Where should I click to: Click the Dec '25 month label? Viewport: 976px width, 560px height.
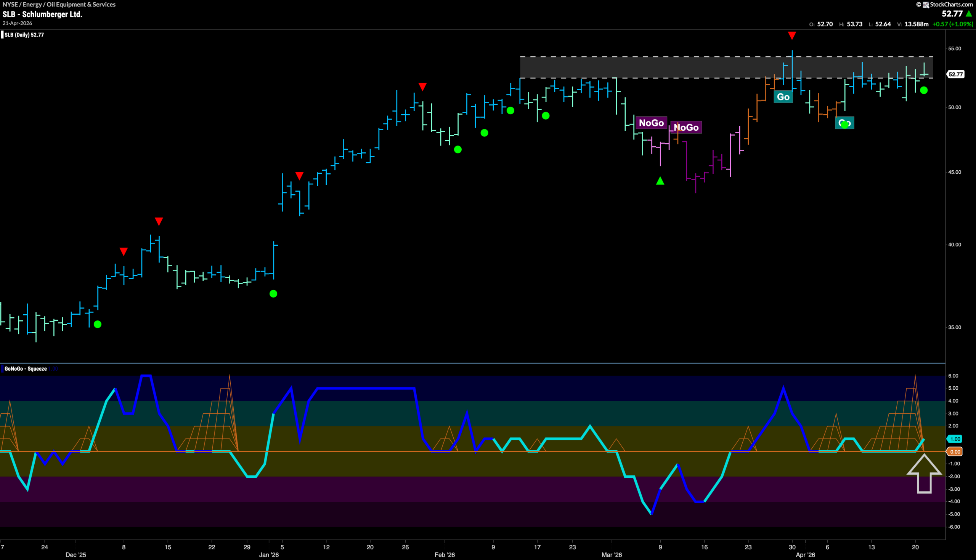point(76,555)
